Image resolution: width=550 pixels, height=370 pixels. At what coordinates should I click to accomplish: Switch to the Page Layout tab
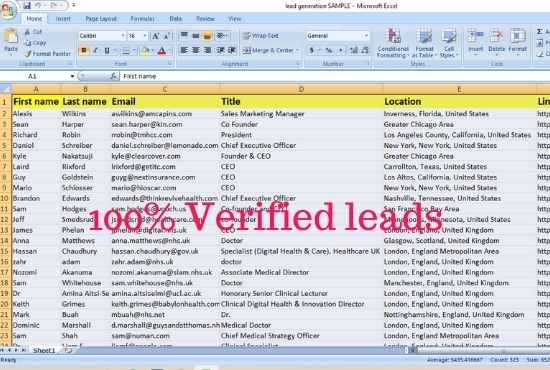(x=101, y=19)
